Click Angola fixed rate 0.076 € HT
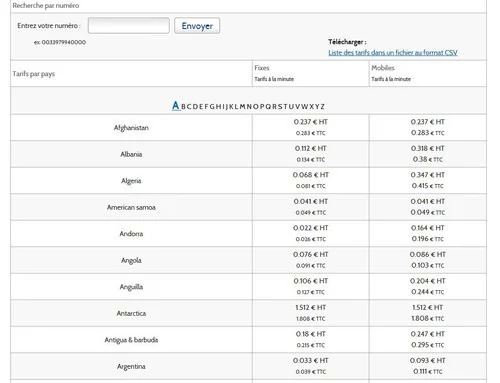 [310, 254]
